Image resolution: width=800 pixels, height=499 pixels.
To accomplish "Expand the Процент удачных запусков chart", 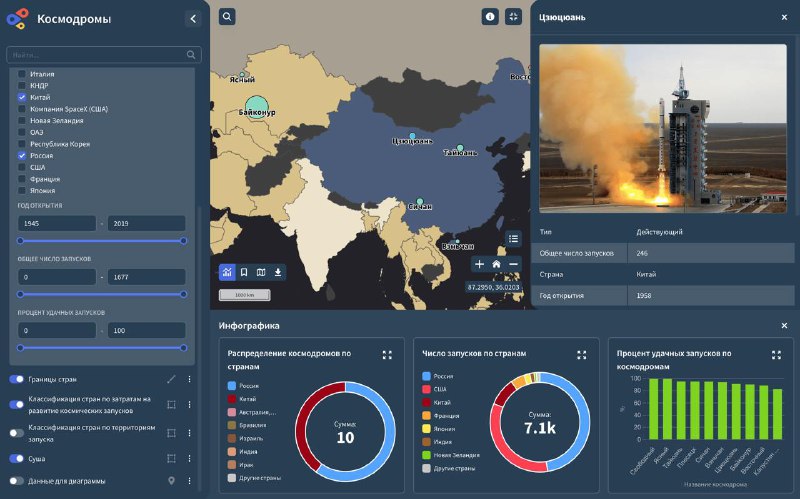I will (776, 355).
